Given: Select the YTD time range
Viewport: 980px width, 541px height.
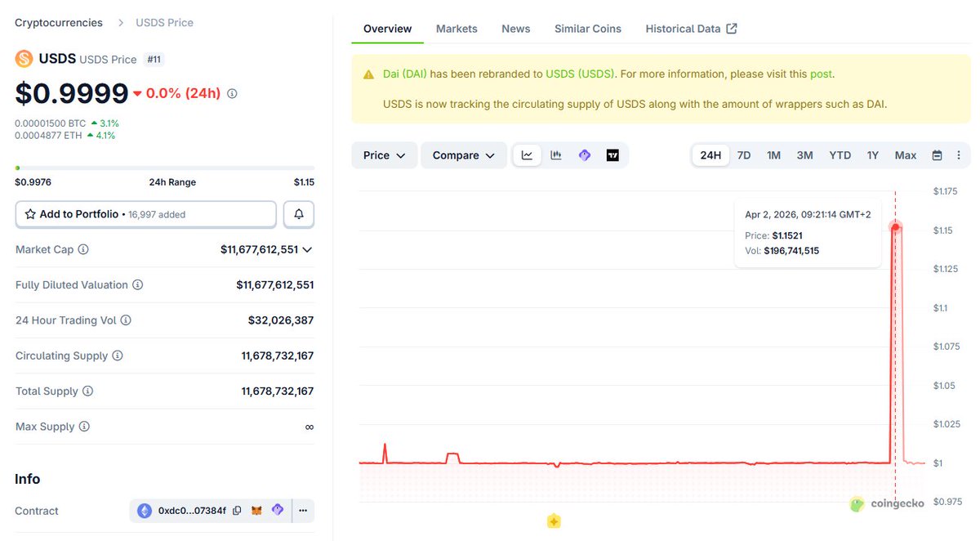Looking at the screenshot, I should click(x=840, y=155).
